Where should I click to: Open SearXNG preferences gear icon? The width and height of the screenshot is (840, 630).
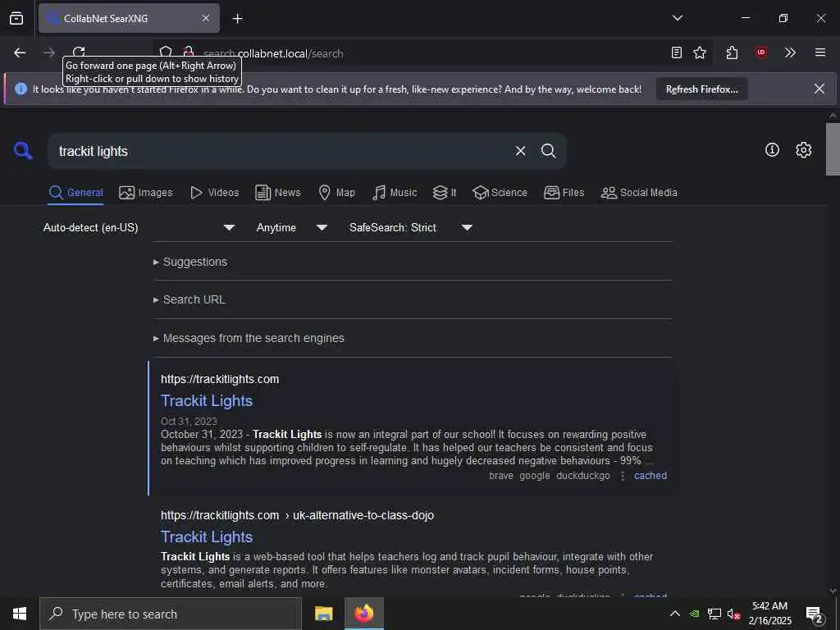[x=803, y=150]
